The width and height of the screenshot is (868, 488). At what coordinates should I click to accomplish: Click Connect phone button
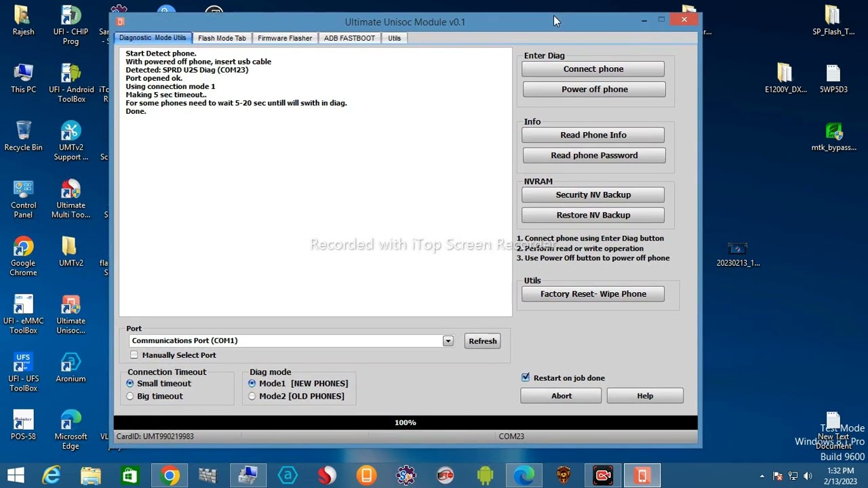[593, 69]
